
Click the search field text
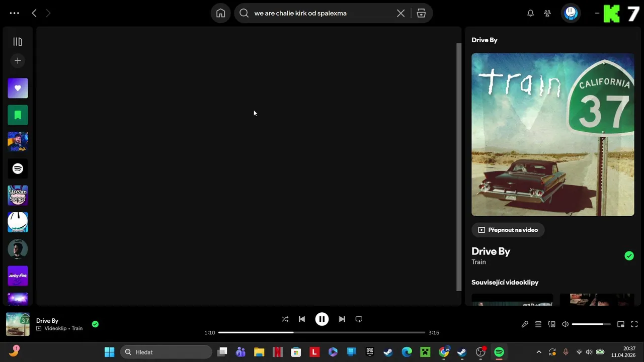tap(300, 13)
